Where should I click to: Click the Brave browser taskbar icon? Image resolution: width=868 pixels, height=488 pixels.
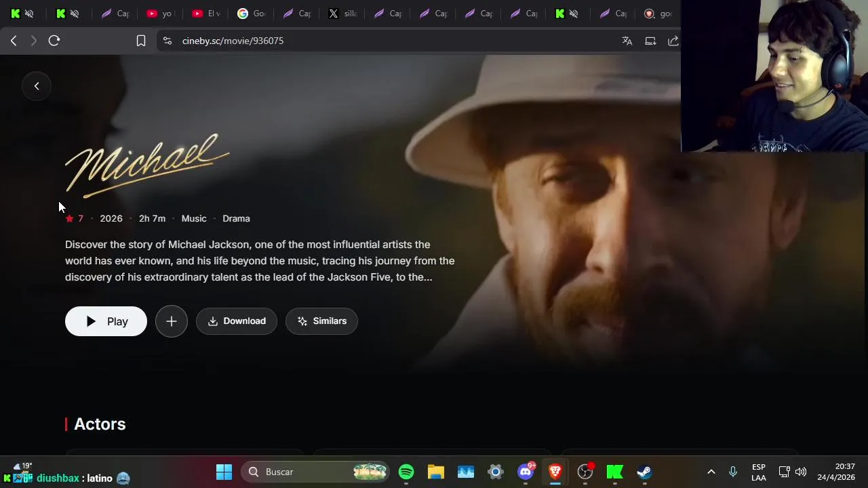pyautogui.click(x=555, y=472)
